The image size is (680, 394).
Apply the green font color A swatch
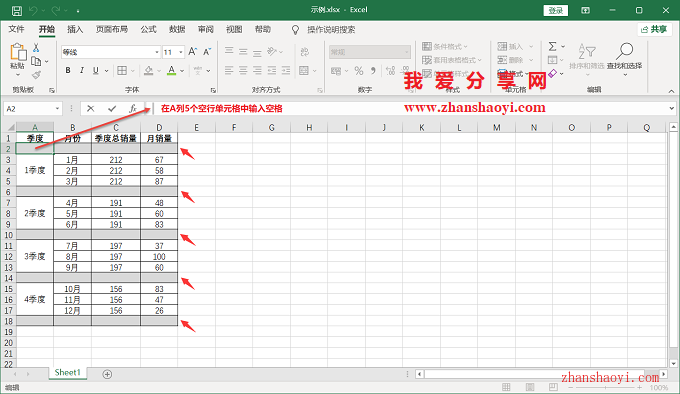tap(172, 71)
